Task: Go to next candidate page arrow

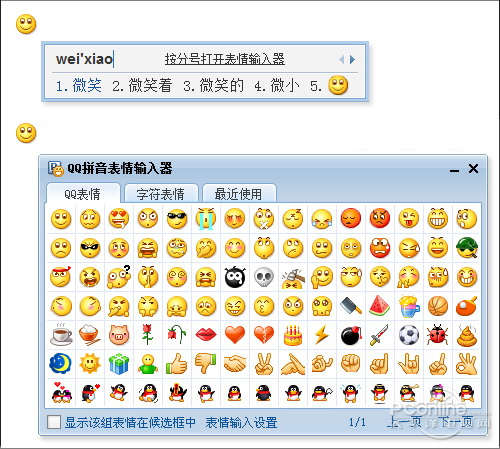Action: pyautogui.click(x=353, y=60)
